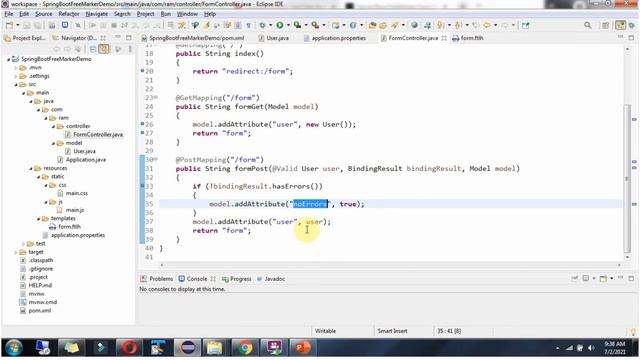640x360 pixels.
Task: Click the Run green play toolbar icon
Action: [x=280, y=25]
